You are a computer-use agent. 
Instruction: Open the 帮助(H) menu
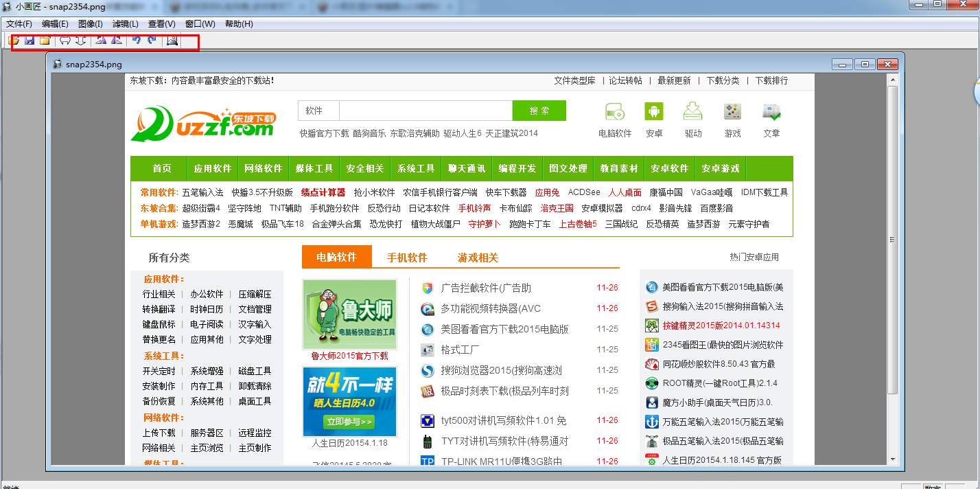[239, 24]
